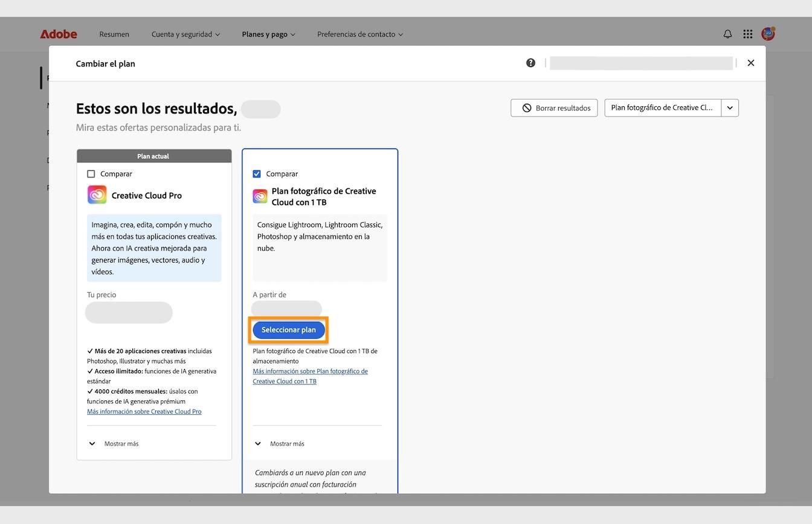The height and width of the screenshot is (524, 812).
Task: Open the apps grid launcher
Action: point(748,34)
